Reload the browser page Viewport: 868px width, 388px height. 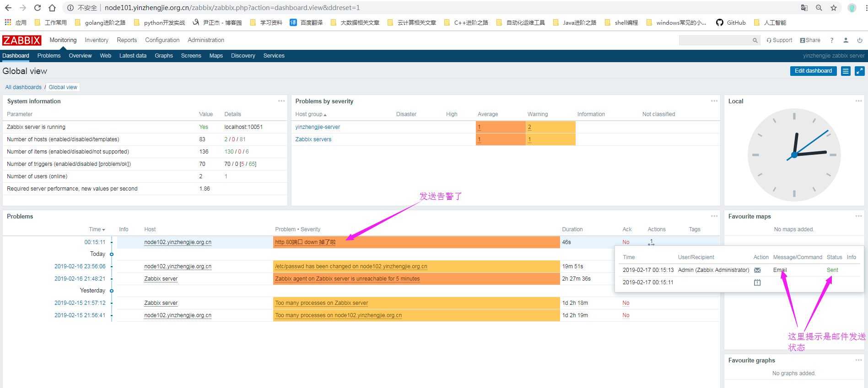pyautogui.click(x=38, y=8)
